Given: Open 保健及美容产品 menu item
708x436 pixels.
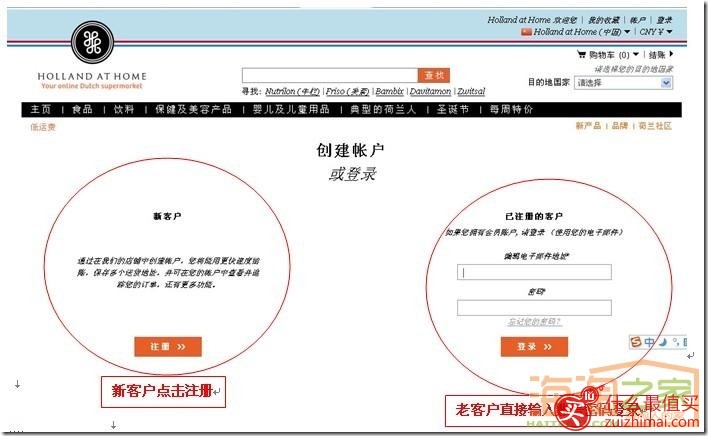Looking at the screenshot, I should [x=193, y=109].
